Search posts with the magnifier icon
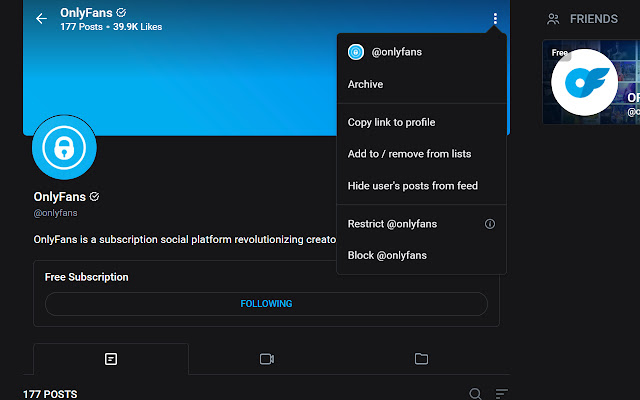The width and height of the screenshot is (640, 400). [475, 393]
